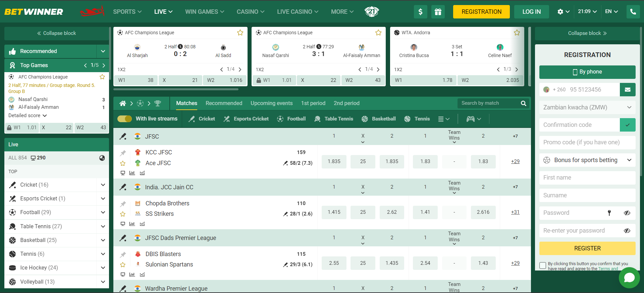Click the dollar deposit icon in header
This screenshot has width=644, height=293.
[x=420, y=12]
